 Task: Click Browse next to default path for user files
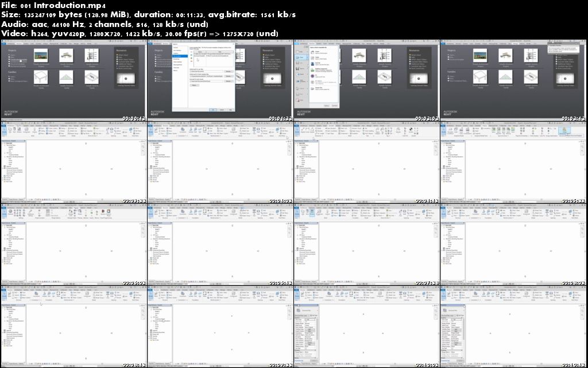tap(229, 71)
